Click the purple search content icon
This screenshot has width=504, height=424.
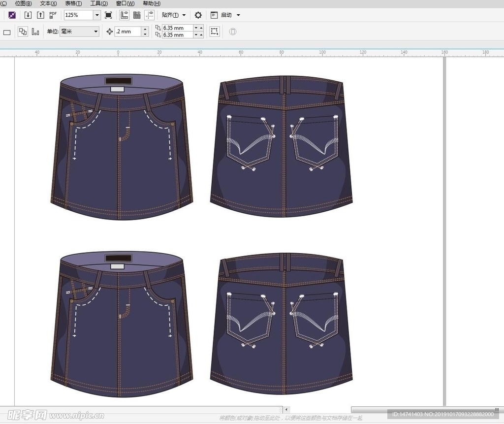[12, 15]
